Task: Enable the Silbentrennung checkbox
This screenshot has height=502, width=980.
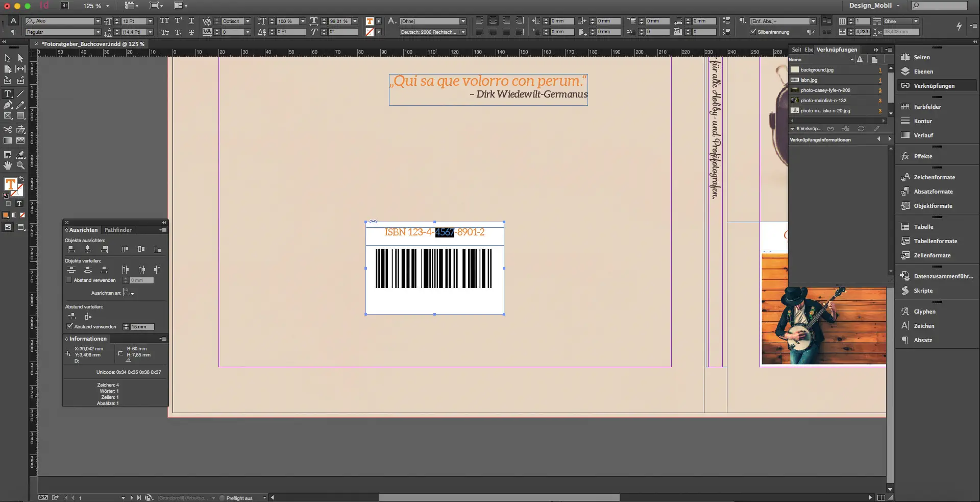Action: pyautogui.click(x=754, y=31)
